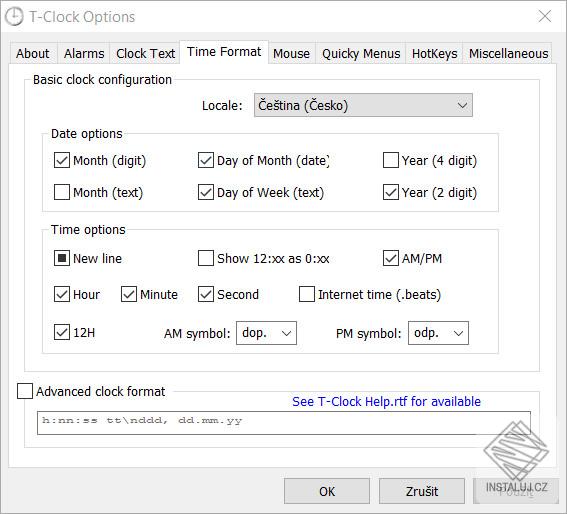Click the Zrušit cancel button
The width and height of the screenshot is (567, 514).
[x=422, y=491]
